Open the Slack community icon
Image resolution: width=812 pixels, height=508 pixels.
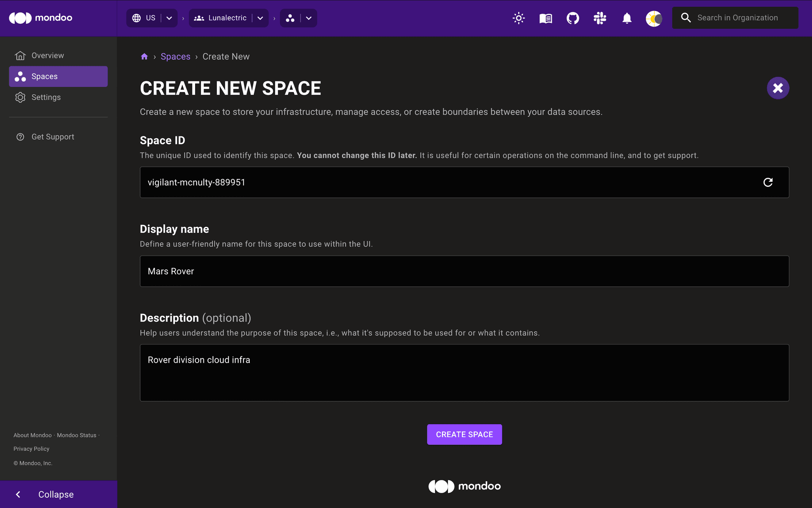pyautogui.click(x=599, y=18)
